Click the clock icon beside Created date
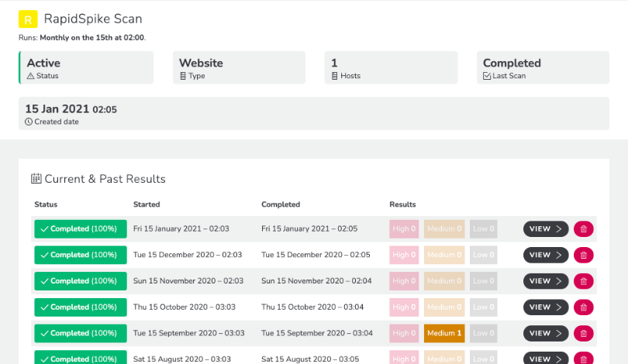Image resolution: width=628 pixels, height=364 pixels. pyautogui.click(x=29, y=122)
